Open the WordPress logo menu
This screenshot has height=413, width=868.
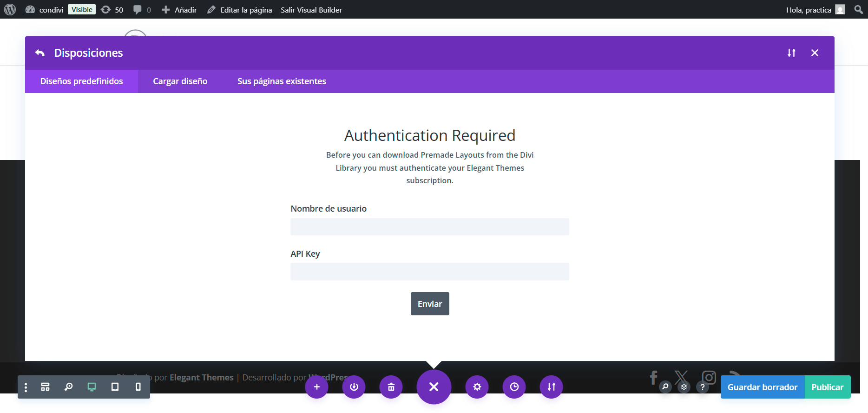tap(10, 9)
